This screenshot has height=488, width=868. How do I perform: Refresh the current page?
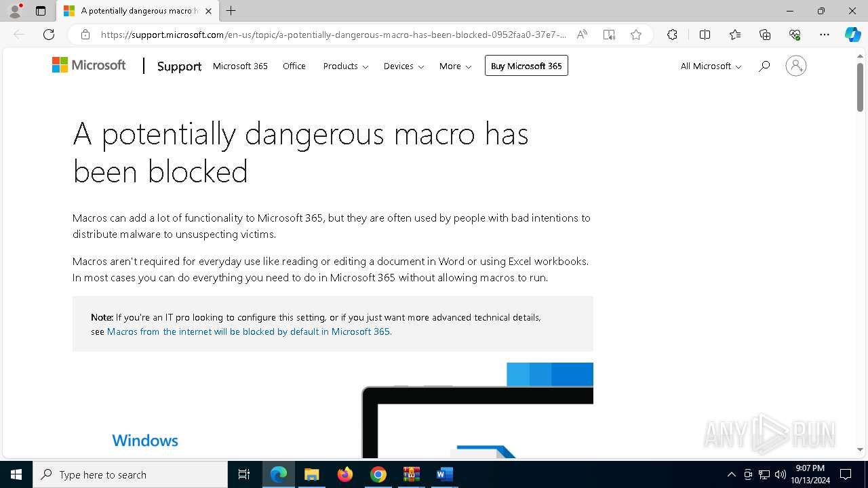(49, 35)
